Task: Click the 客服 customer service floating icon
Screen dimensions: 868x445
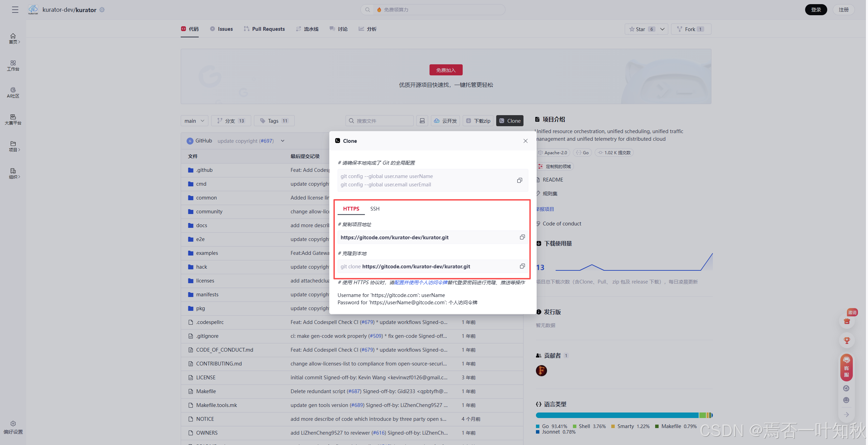Action: click(846, 368)
